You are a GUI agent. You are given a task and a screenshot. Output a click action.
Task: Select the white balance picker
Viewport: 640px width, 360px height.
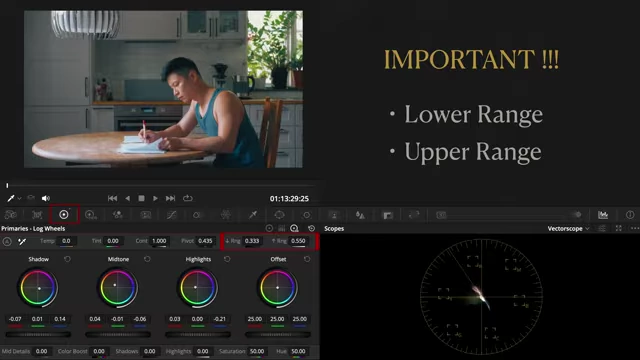point(22,242)
